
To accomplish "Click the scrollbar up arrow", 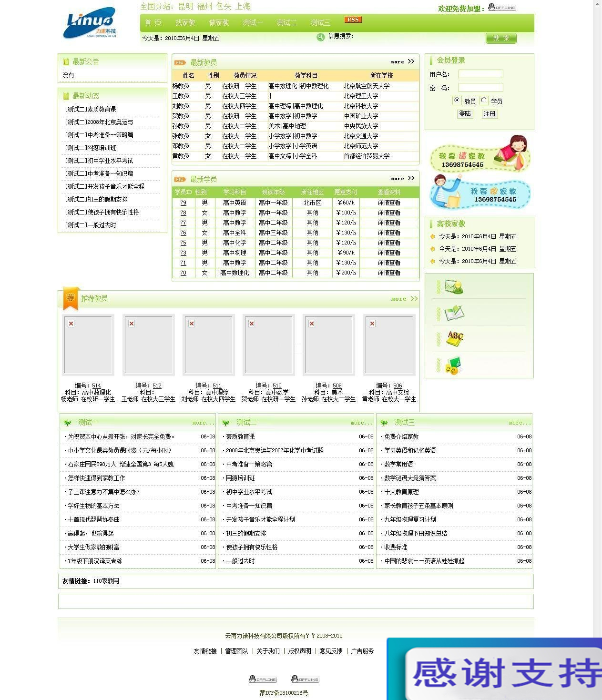I will (598, 3).
